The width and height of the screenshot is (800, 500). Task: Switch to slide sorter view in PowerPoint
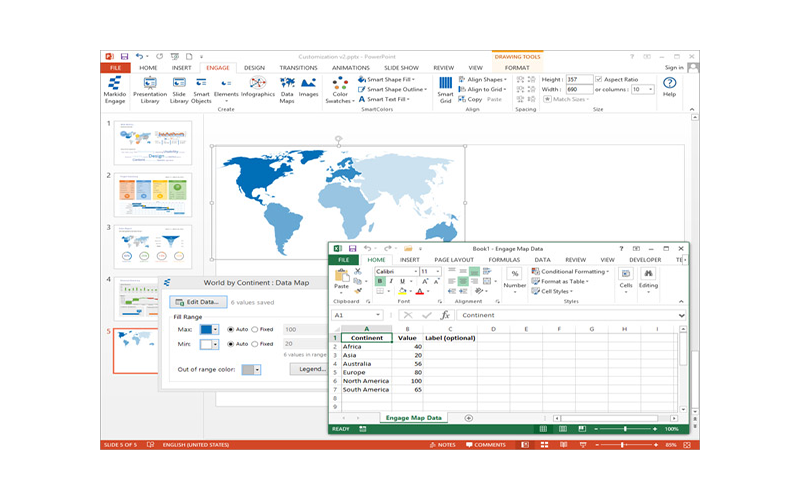point(544,445)
